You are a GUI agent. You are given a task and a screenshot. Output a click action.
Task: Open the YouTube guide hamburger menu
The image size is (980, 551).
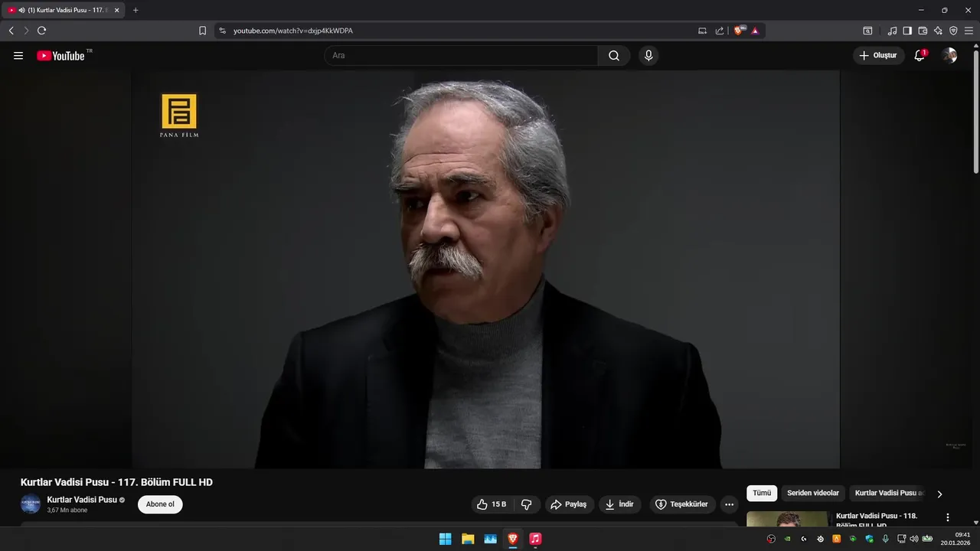18,56
